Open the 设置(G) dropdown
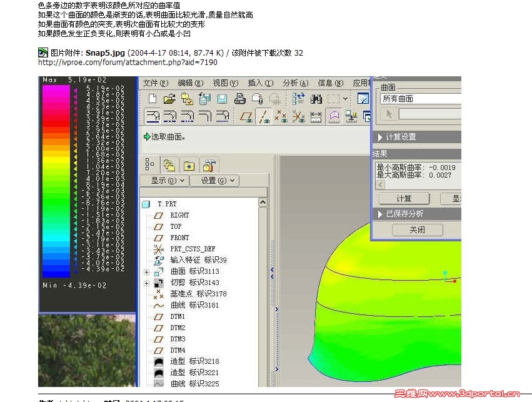 pyautogui.click(x=215, y=181)
